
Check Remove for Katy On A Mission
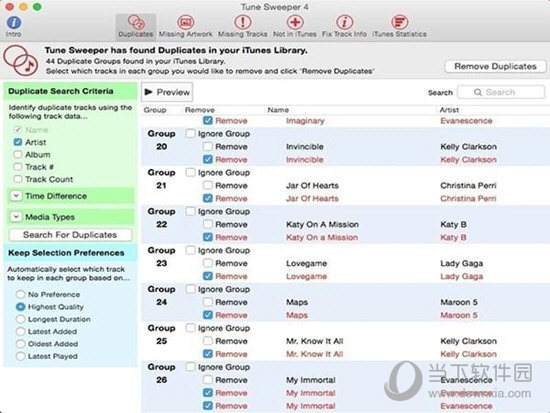[208, 224]
